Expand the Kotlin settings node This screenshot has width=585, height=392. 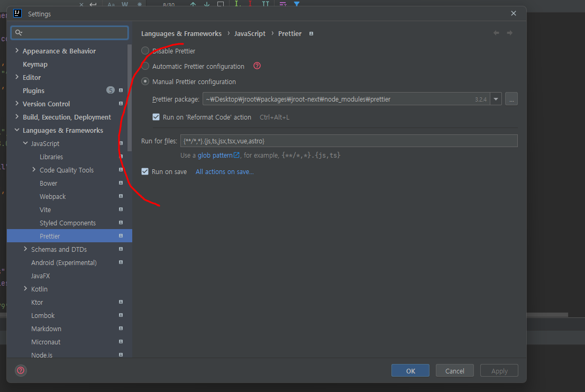pyautogui.click(x=25, y=289)
